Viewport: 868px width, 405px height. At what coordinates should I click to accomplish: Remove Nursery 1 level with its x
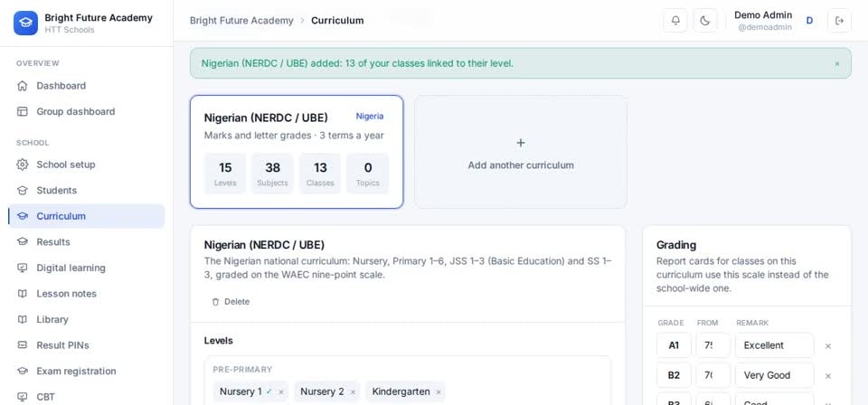[281, 392]
